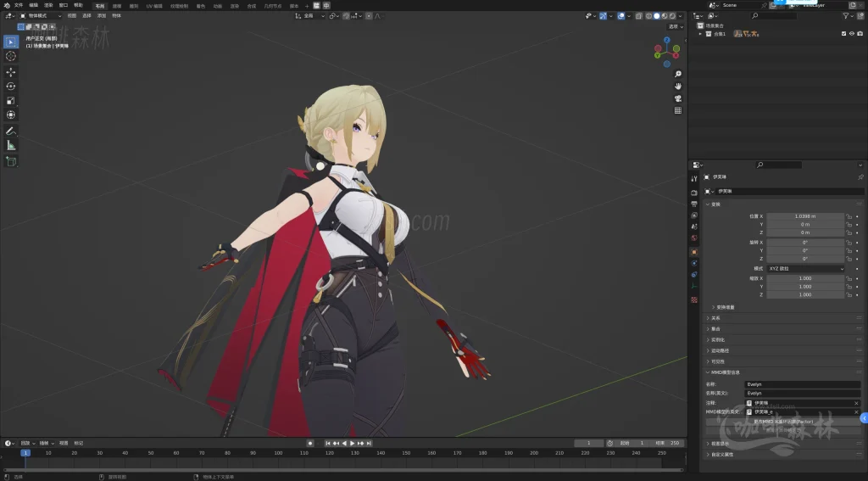This screenshot has height=481, width=868.
Task: Open the Tool properties tab
Action: tap(694, 178)
